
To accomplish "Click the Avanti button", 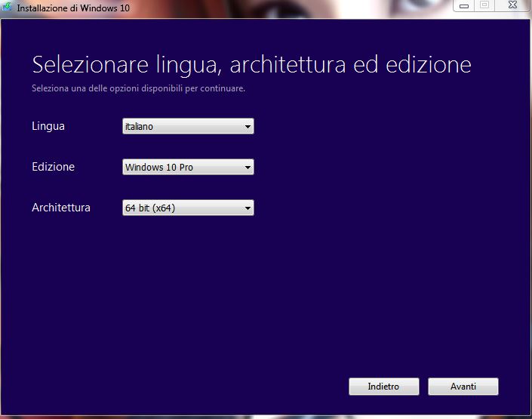I will 463,387.
